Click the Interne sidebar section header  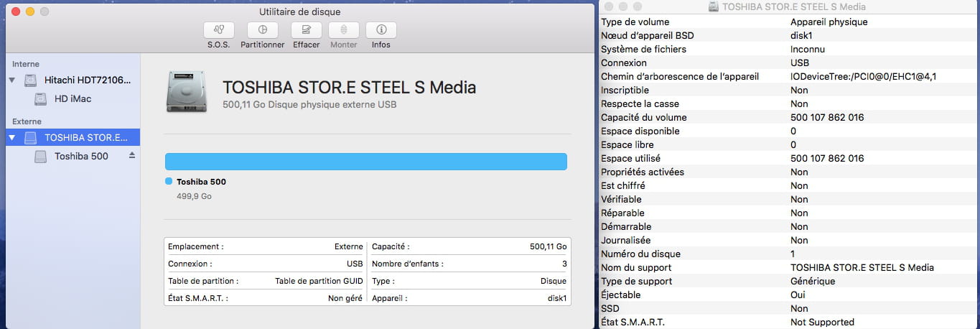click(x=26, y=64)
